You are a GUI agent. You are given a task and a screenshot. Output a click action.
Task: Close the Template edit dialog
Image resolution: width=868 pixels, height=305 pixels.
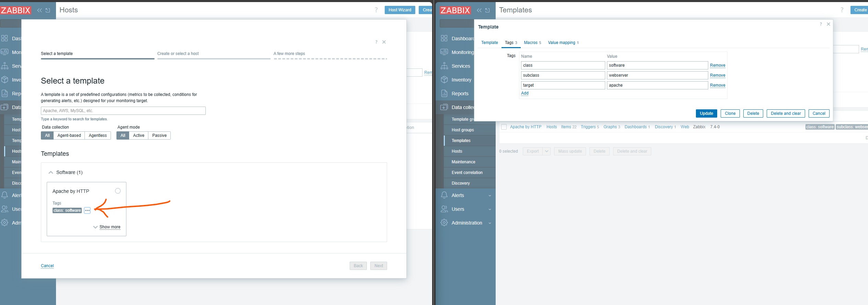pos(828,24)
